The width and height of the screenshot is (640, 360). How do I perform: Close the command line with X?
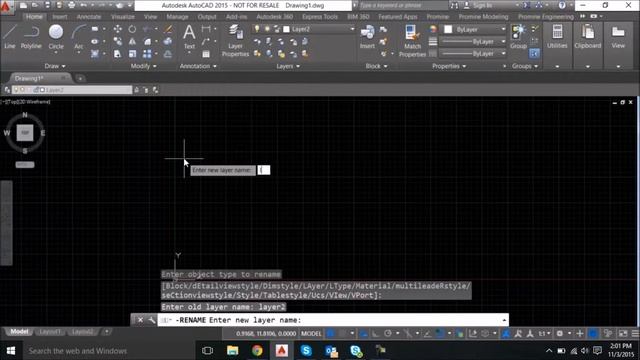click(140, 320)
